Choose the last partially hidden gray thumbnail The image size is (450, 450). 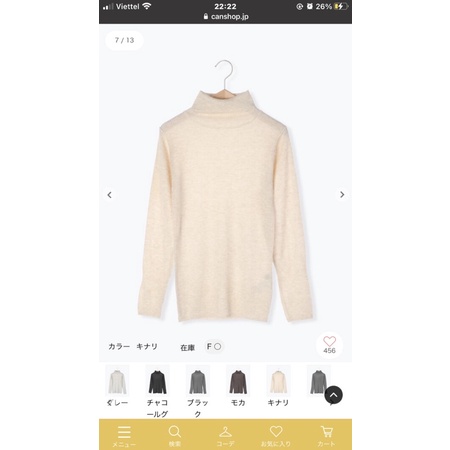click(x=319, y=380)
